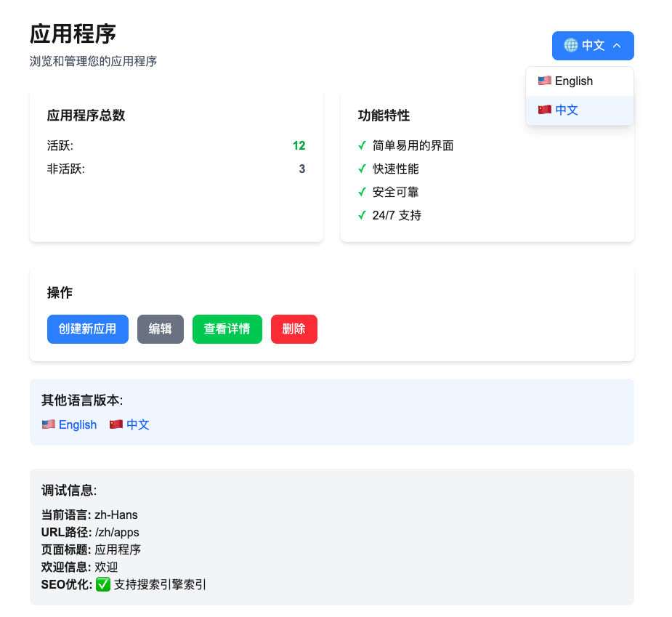Click the checkmark beside 24/7 支持
The height and width of the screenshot is (617, 672).
click(362, 215)
